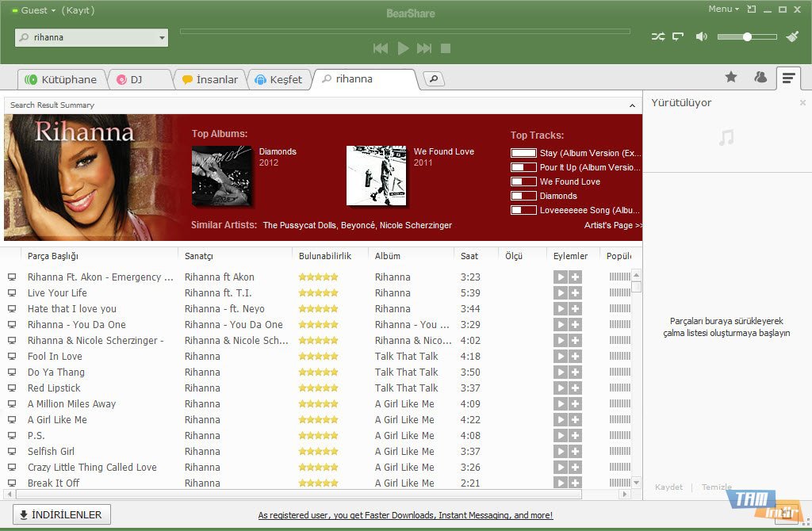
Task: Click the horizontal scrollbar right arrow
Action: (625, 495)
